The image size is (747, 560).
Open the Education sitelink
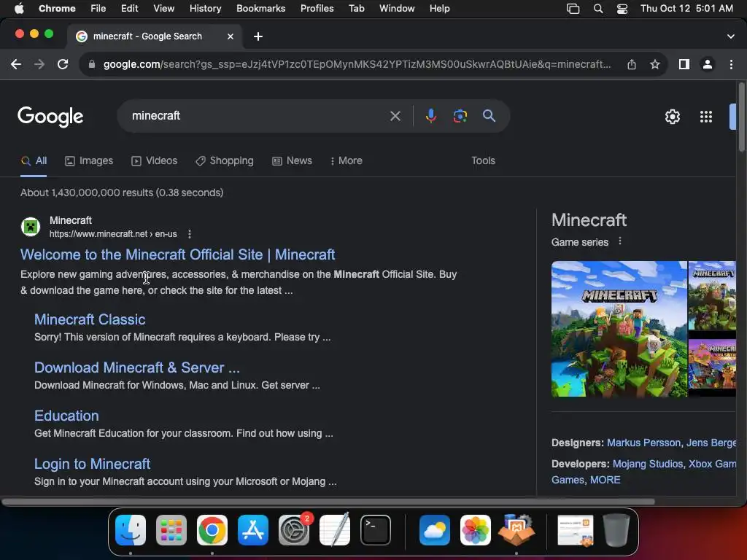coord(66,416)
